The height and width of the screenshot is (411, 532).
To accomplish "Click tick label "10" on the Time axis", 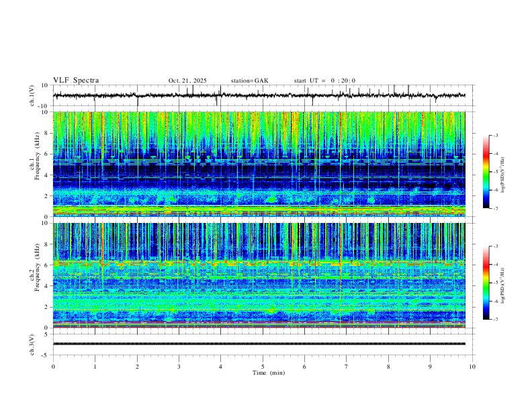I will pos(472,367).
